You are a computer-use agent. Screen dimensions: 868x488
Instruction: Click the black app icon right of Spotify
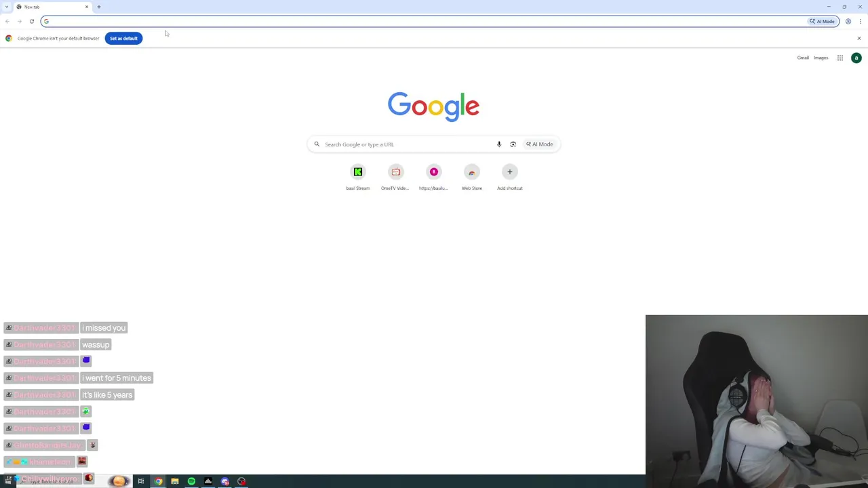pyautogui.click(x=208, y=481)
